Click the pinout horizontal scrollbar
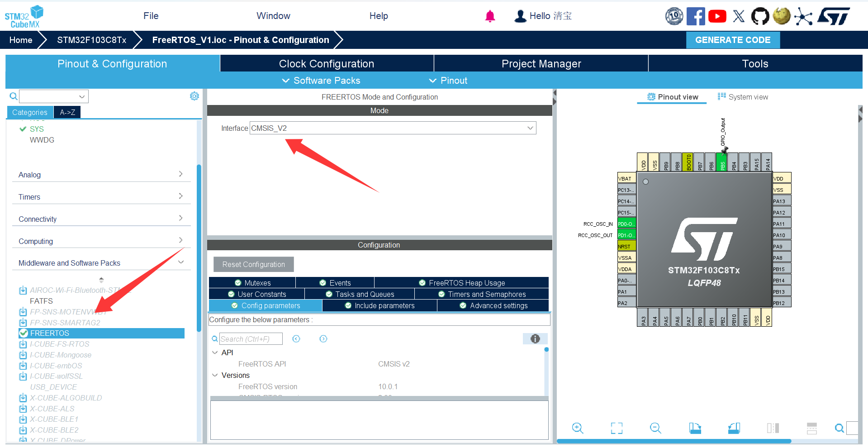This screenshot has height=448, width=868. coord(674,441)
